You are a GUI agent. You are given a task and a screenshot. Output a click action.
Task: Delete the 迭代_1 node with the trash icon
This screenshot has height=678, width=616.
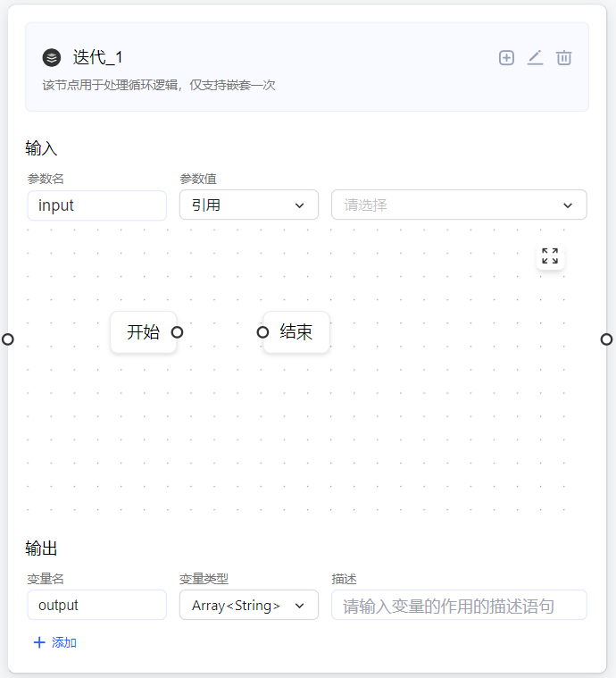563,57
